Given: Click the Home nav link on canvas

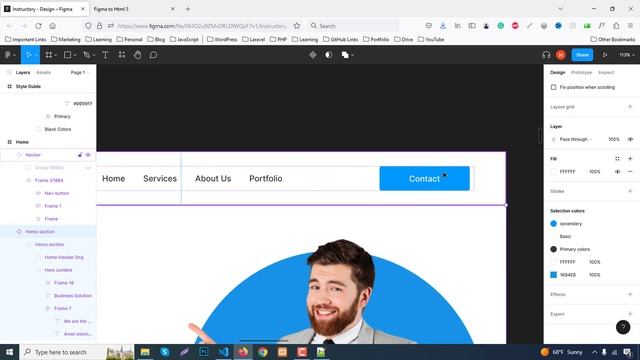Looking at the screenshot, I should [113, 178].
